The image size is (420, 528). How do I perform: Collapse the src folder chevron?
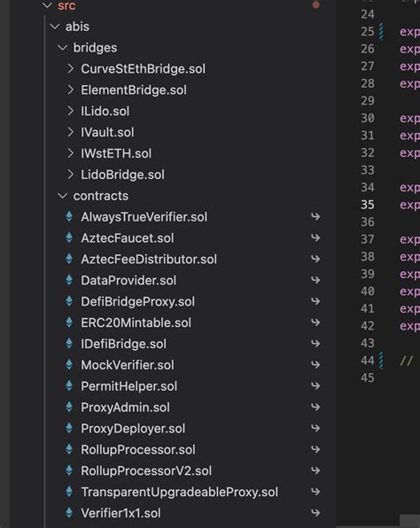[x=48, y=5]
